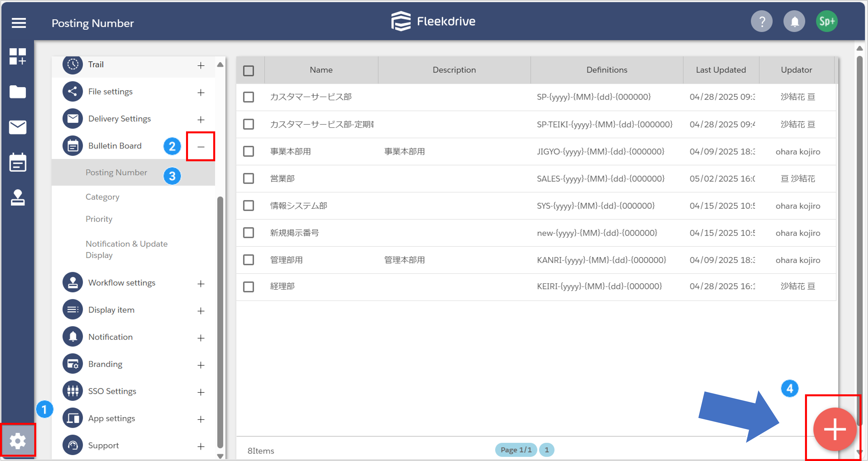Expand the Branding section
868x461 pixels.
(x=201, y=365)
